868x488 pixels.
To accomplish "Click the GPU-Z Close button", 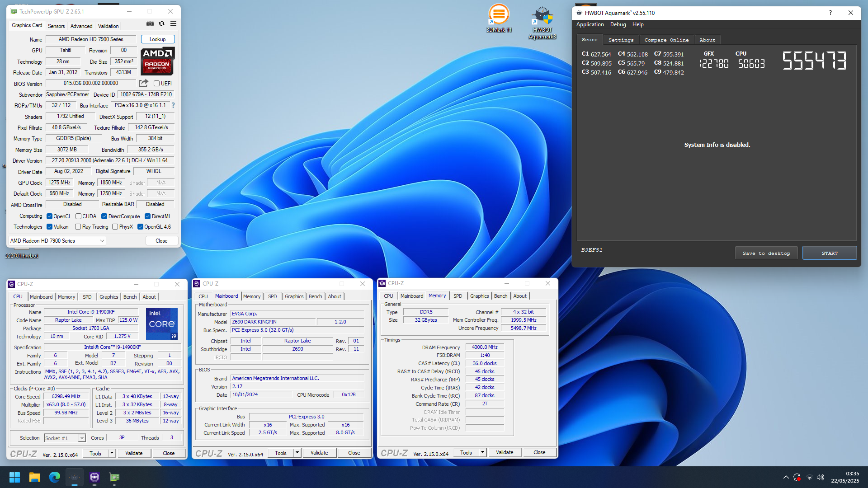I will (x=161, y=241).
